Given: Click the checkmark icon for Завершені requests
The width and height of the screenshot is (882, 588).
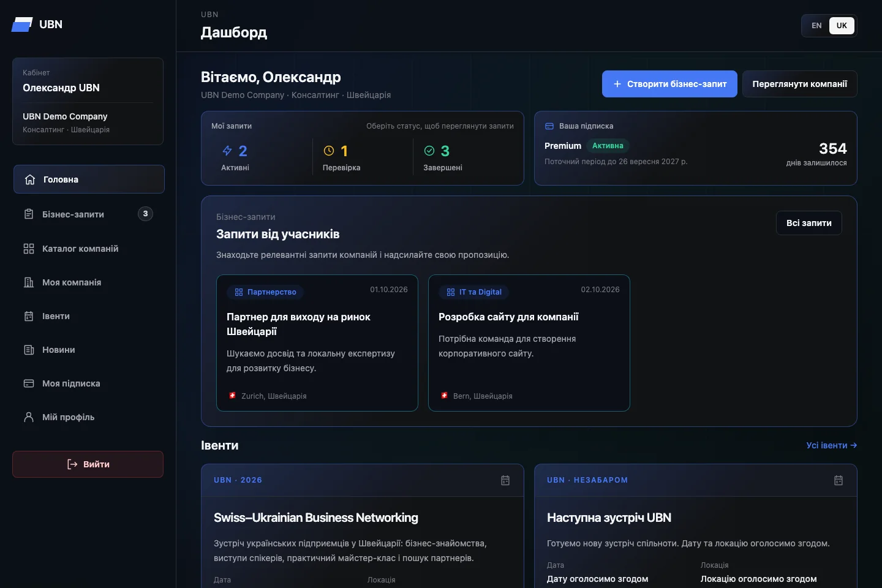Looking at the screenshot, I should (429, 151).
